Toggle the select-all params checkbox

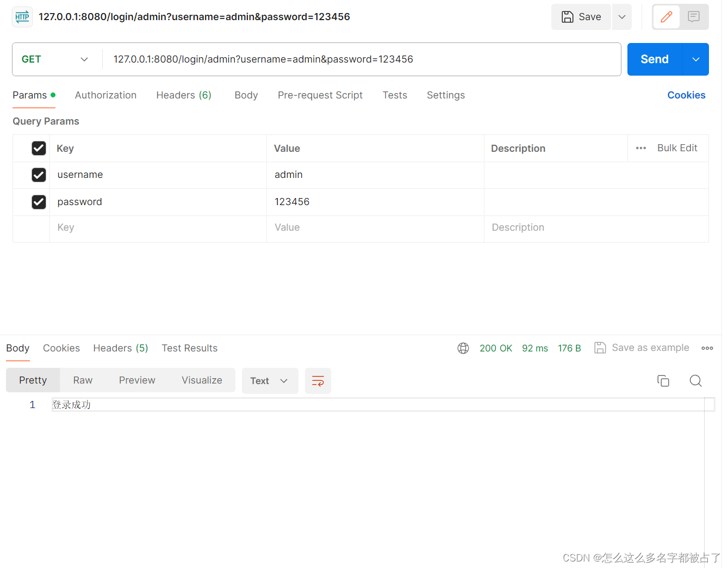(39, 148)
